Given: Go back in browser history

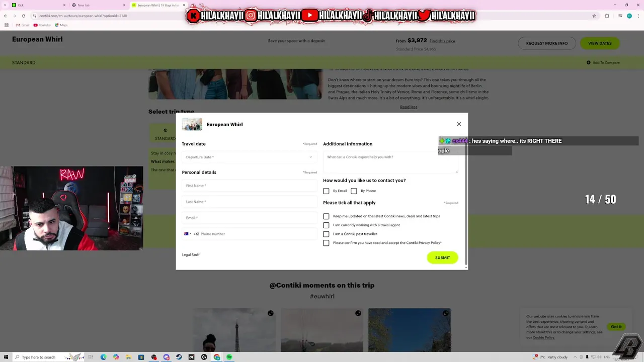Looking at the screenshot, I should pos(6,16).
